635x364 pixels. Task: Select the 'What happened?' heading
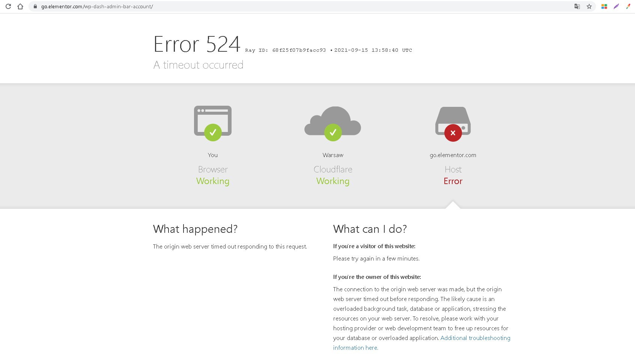(x=195, y=229)
